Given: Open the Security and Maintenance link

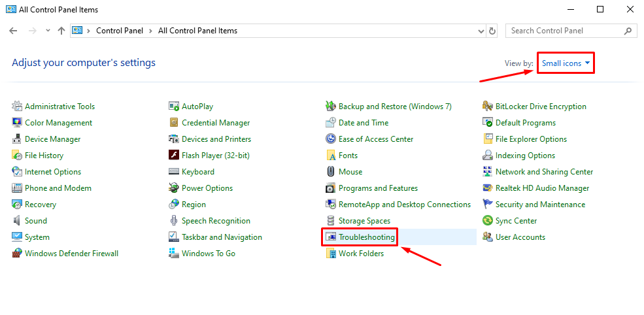Looking at the screenshot, I should tap(540, 205).
